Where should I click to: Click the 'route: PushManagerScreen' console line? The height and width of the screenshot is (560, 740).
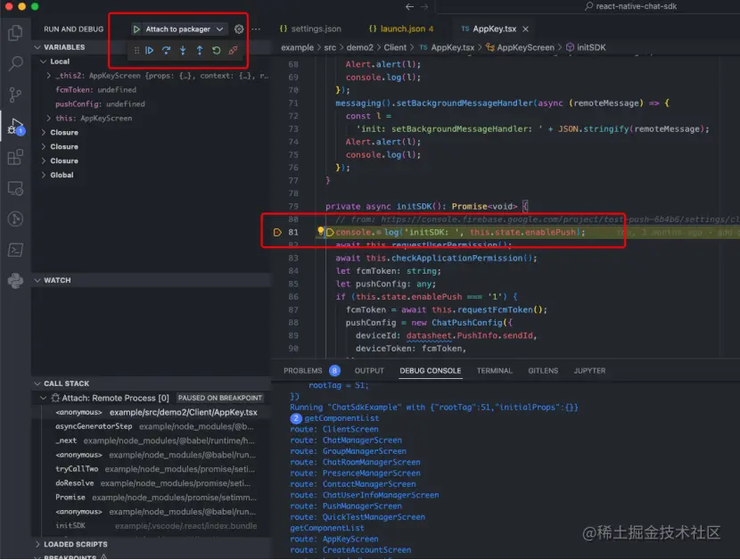click(346, 506)
